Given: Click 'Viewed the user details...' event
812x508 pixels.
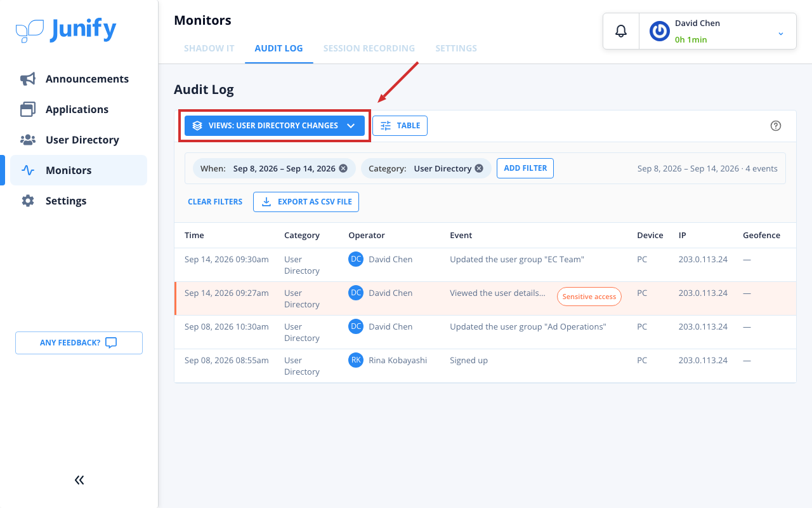Looking at the screenshot, I should [497, 293].
